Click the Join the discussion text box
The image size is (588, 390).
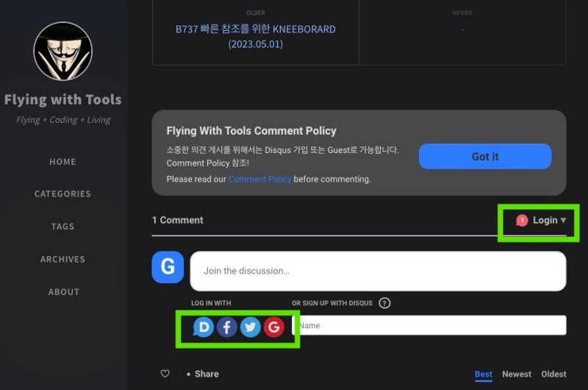pyautogui.click(x=378, y=271)
